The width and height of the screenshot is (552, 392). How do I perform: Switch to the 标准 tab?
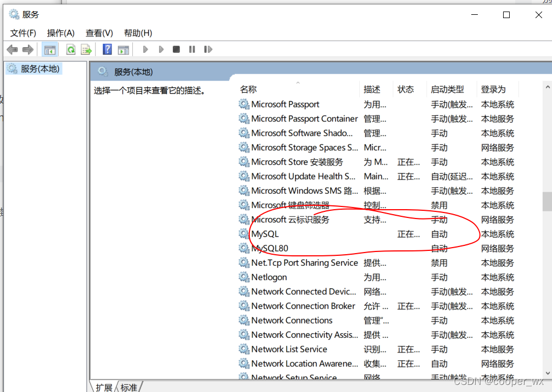click(x=129, y=387)
